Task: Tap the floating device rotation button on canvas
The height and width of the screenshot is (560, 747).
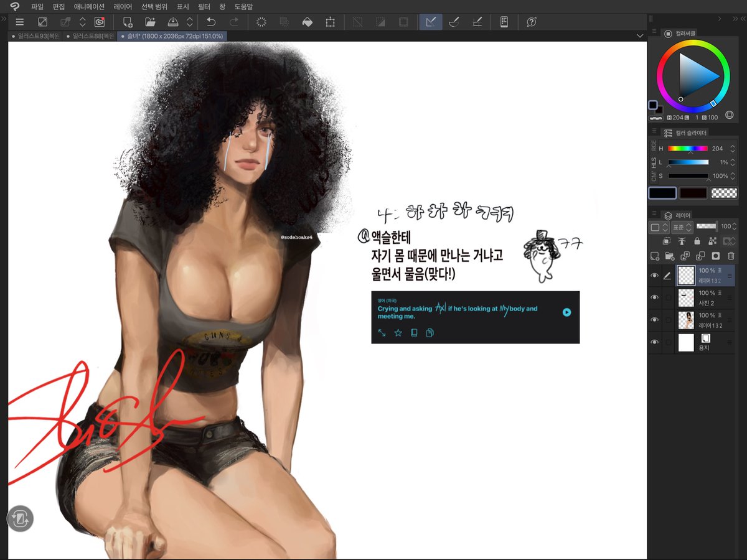Action: click(x=20, y=518)
